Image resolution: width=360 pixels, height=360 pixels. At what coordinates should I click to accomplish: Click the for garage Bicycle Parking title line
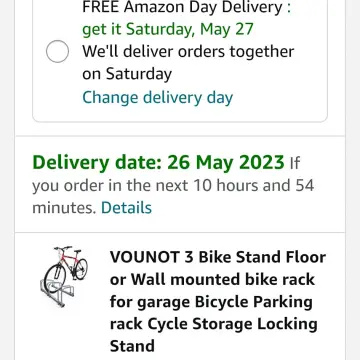click(x=211, y=302)
